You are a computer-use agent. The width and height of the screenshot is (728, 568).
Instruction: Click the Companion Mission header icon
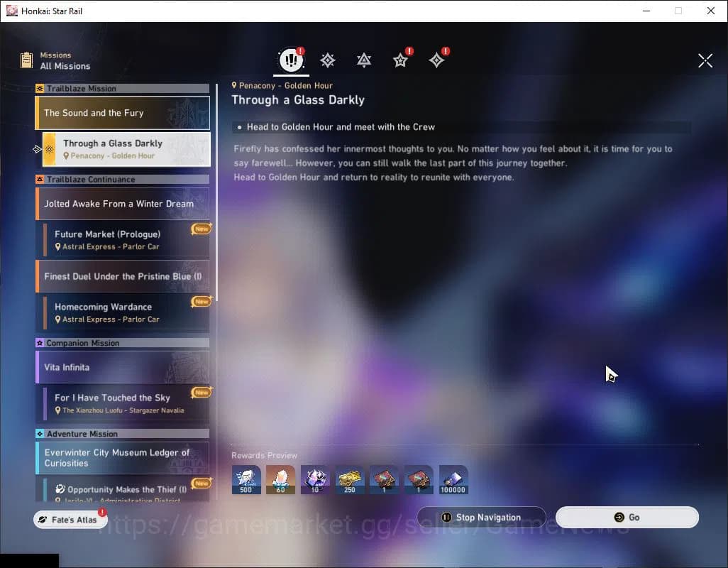40,343
